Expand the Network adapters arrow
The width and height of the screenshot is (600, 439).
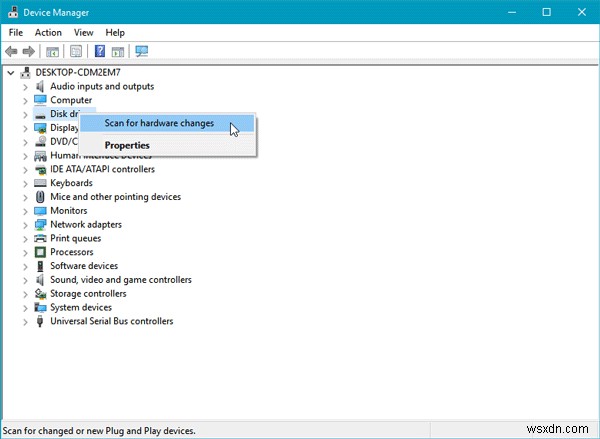coord(25,225)
